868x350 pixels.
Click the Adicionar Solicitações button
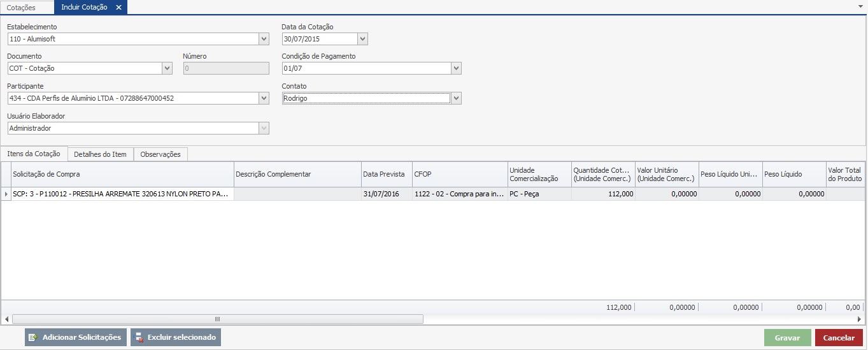(75, 337)
